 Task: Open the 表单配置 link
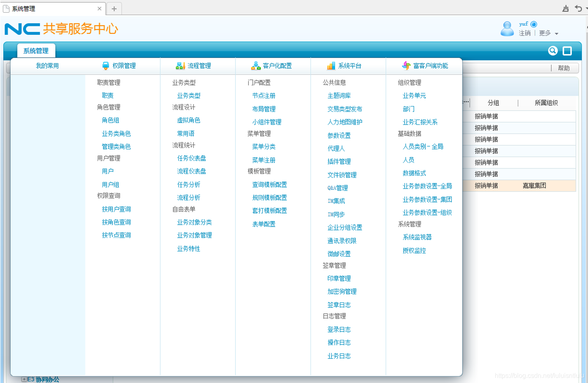(264, 224)
